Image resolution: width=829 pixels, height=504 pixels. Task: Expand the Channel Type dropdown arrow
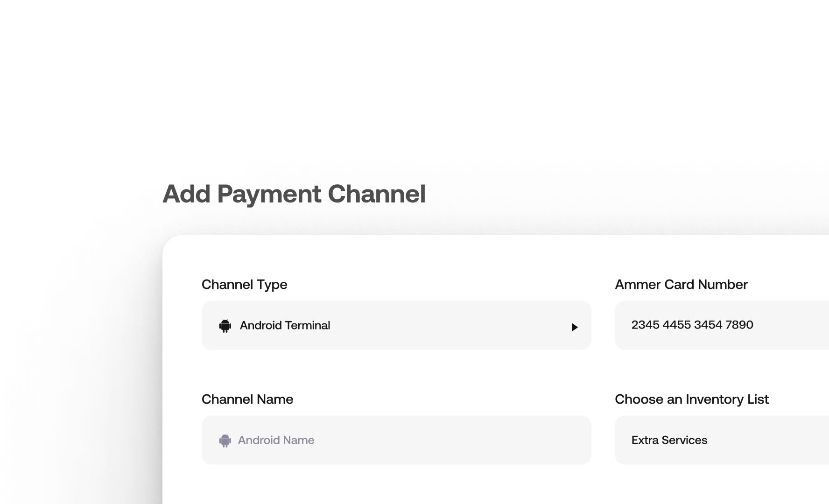(575, 327)
